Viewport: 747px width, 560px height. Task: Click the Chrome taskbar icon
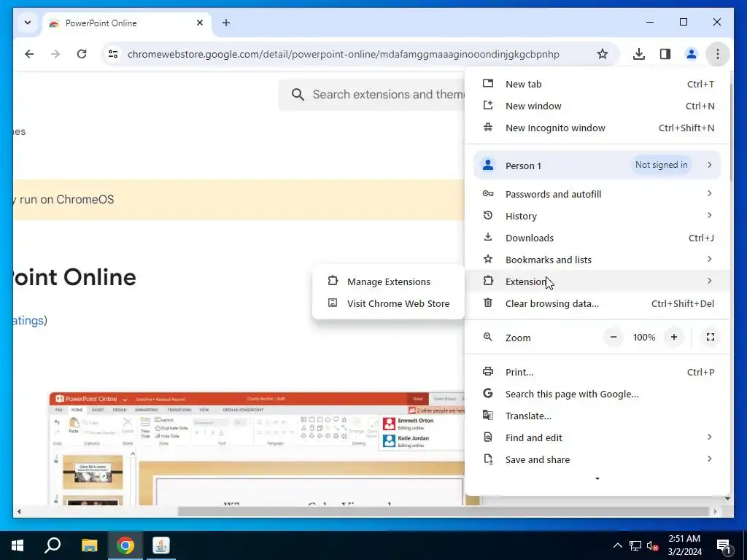point(125,545)
